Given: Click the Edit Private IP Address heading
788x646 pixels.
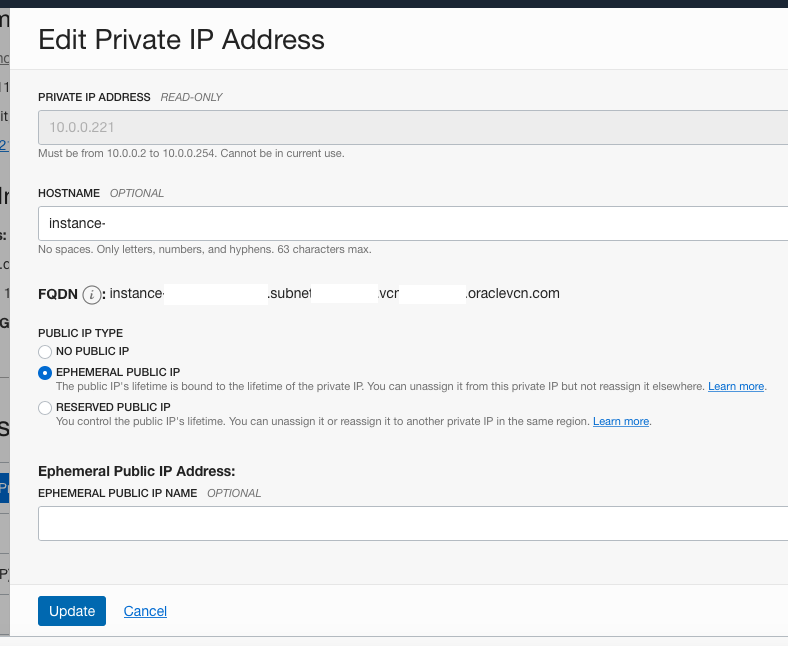Looking at the screenshot, I should click(x=181, y=39).
